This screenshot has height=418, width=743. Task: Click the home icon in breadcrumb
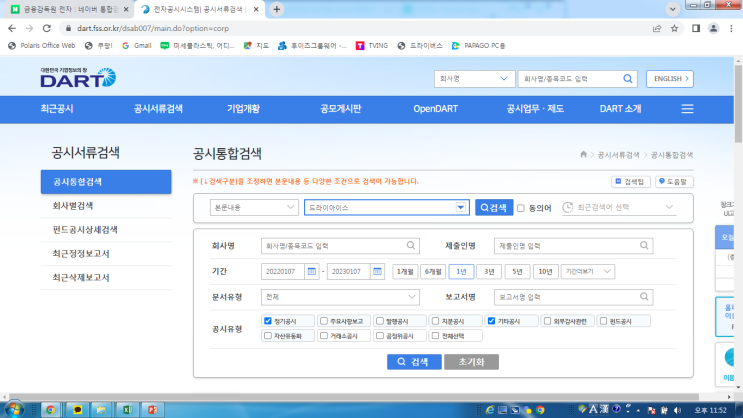(583, 154)
